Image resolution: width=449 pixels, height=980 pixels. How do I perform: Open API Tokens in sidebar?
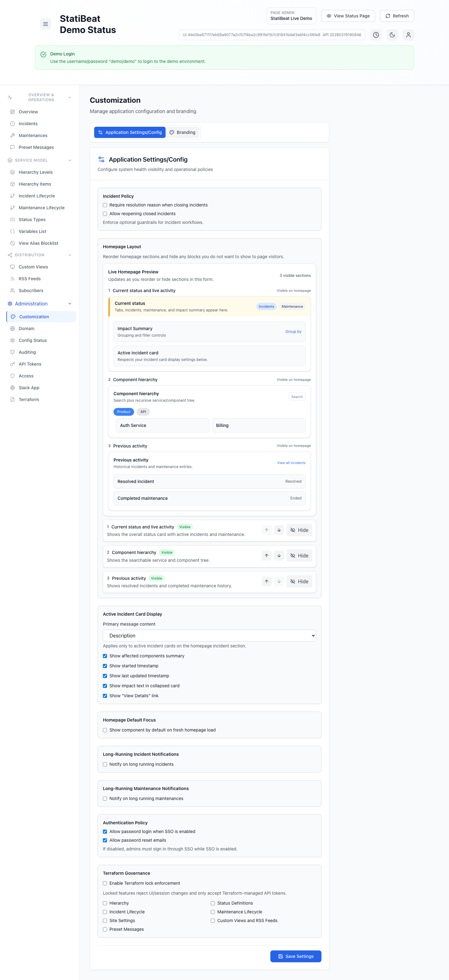[30, 364]
